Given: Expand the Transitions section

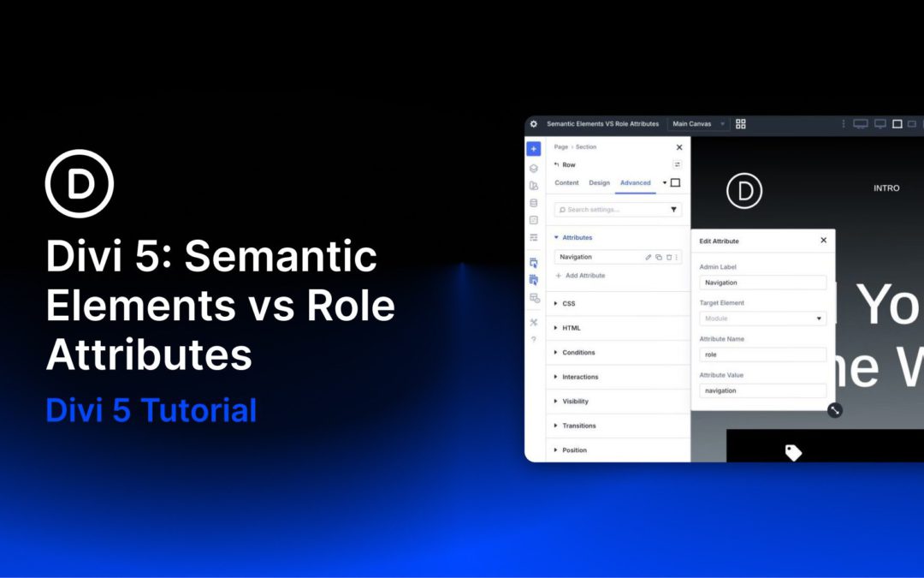Looking at the screenshot, I should click(618, 426).
